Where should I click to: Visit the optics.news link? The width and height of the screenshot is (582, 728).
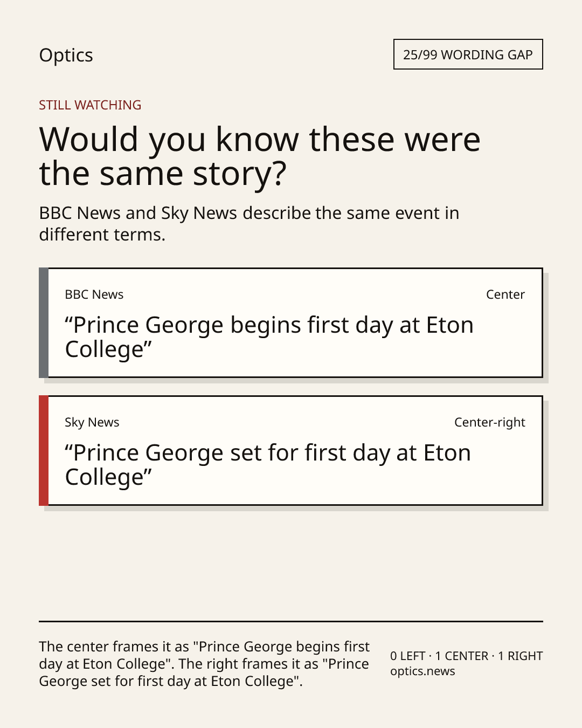click(x=422, y=671)
